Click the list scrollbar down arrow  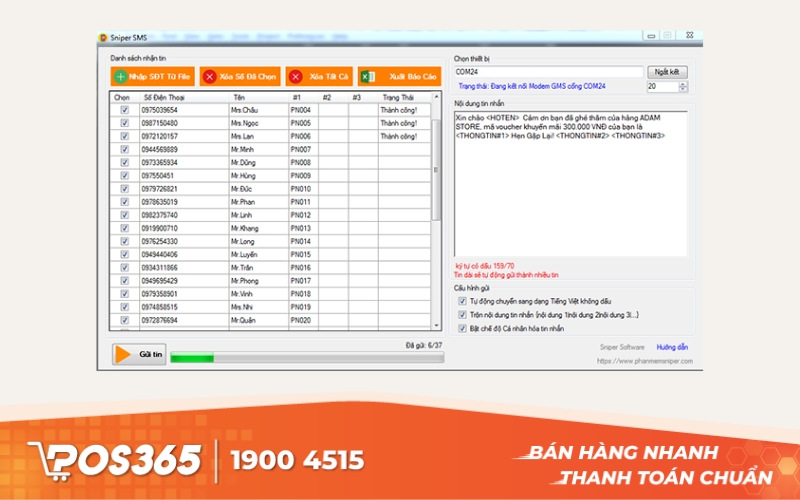point(436,326)
